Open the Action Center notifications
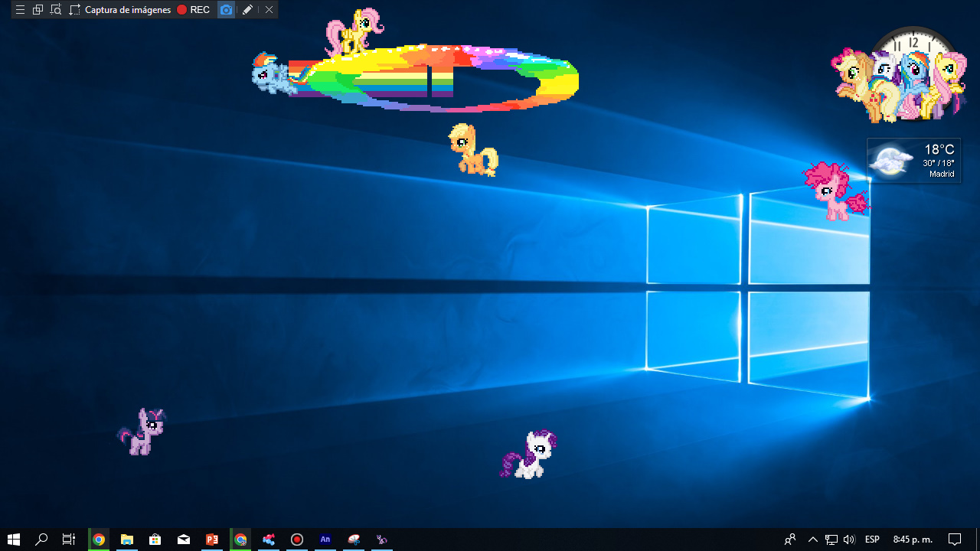 point(955,540)
